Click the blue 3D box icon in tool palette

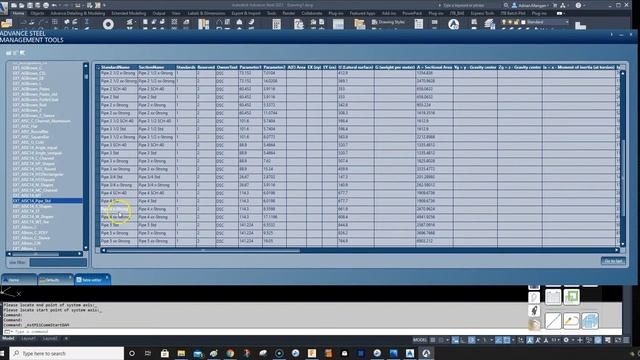pyautogui.click(x=590, y=320)
